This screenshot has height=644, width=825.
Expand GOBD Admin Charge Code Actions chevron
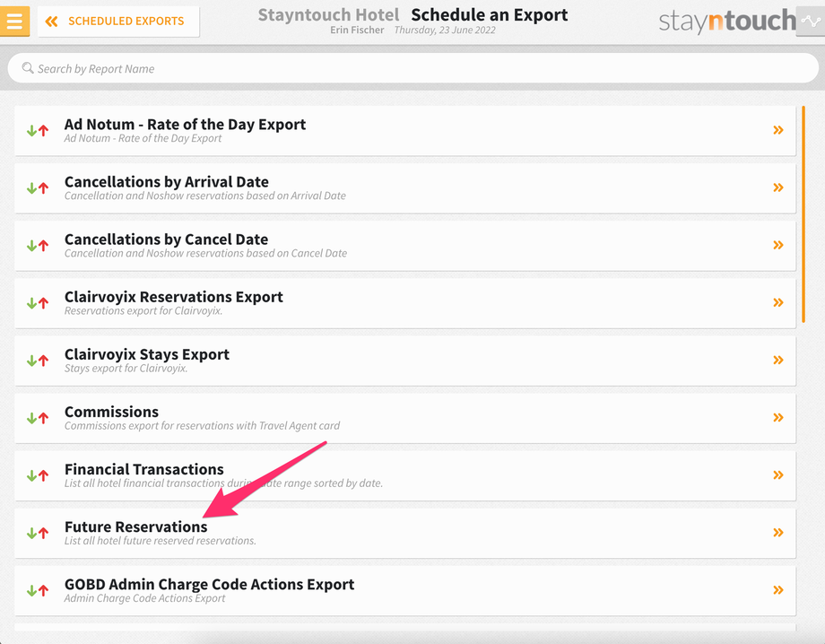778,590
